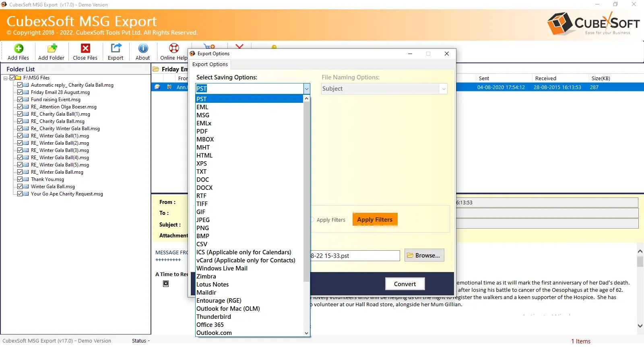Screen dimensions: 644x347
Task: Click the Export toolbar icon
Action: [x=116, y=48]
